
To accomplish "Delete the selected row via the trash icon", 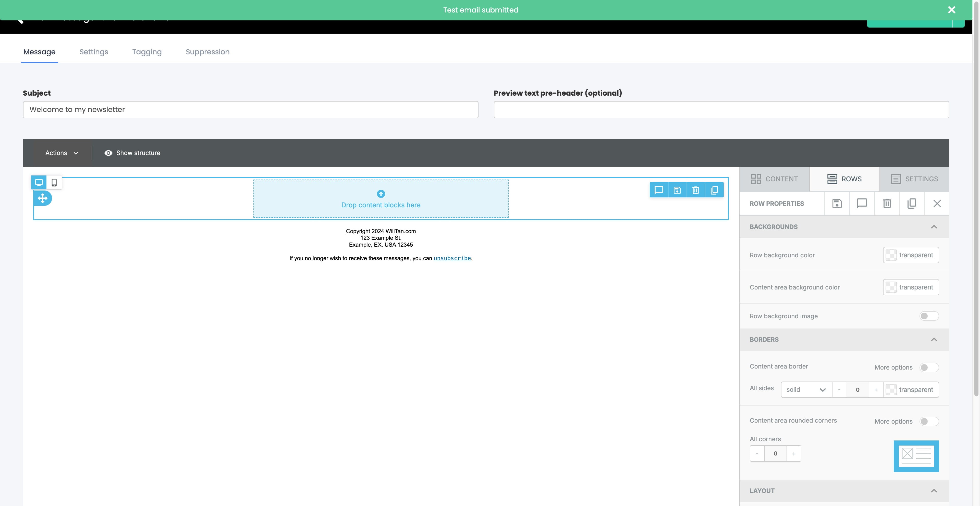I will 696,190.
